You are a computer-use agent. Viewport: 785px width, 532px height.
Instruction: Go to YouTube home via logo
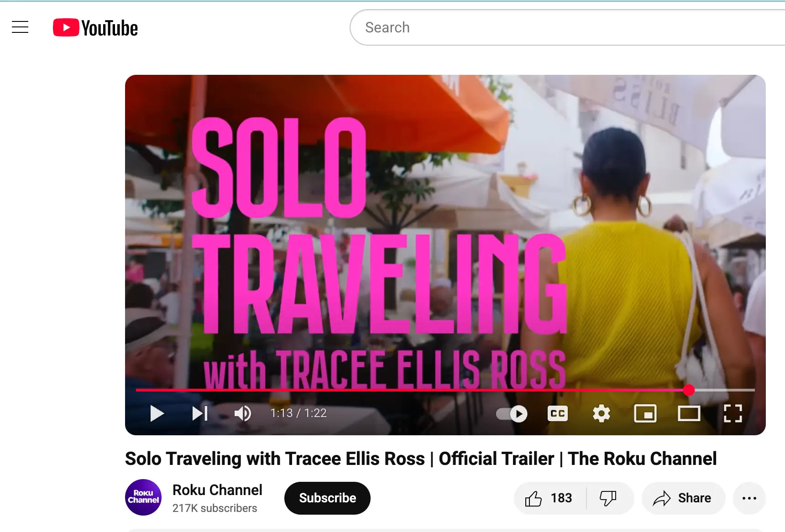point(95,28)
